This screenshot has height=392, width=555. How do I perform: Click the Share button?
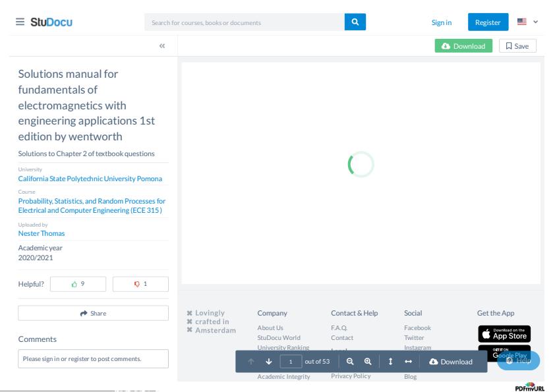93,313
